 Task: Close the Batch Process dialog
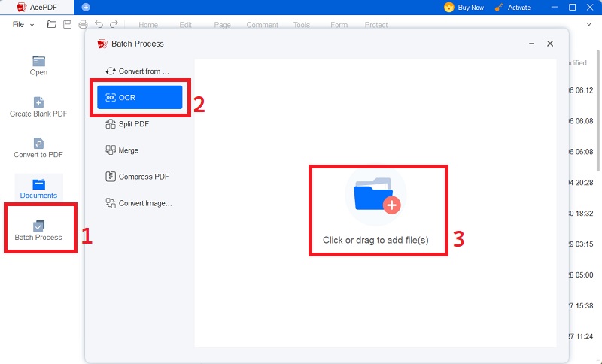tap(550, 44)
